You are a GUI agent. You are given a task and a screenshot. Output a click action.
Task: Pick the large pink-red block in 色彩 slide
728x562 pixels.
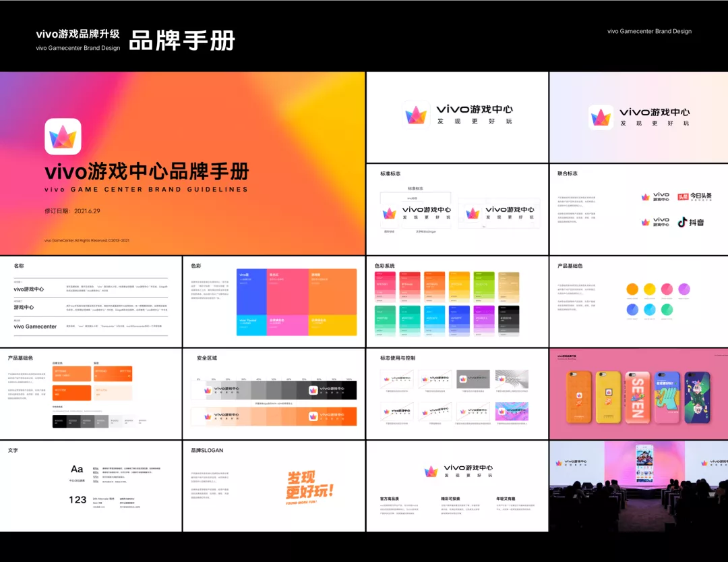tap(287, 292)
